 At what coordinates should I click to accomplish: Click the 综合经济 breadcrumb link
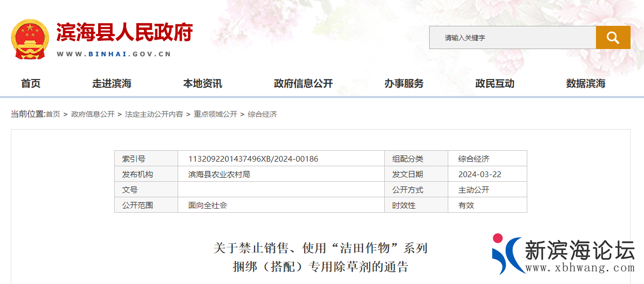pos(262,114)
